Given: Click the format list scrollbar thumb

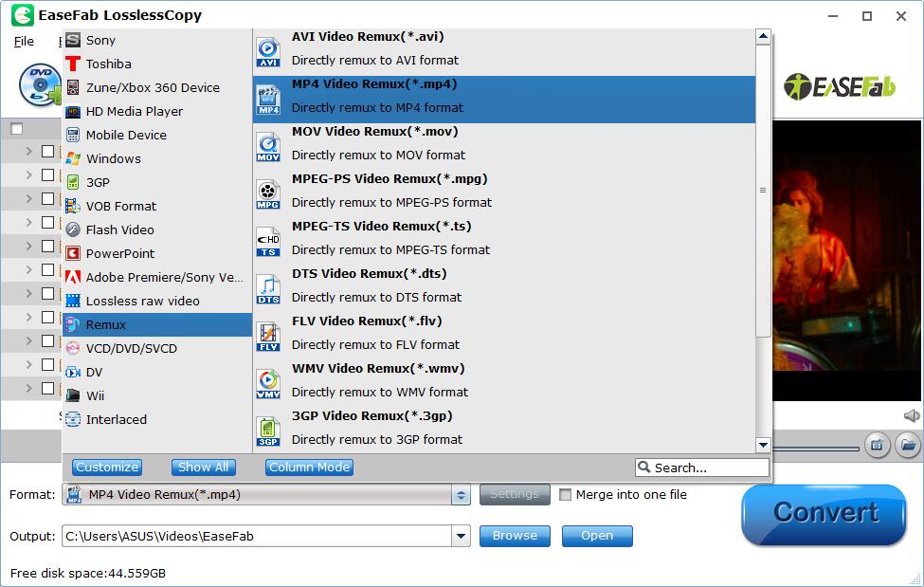Looking at the screenshot, I should pos(763,191).
